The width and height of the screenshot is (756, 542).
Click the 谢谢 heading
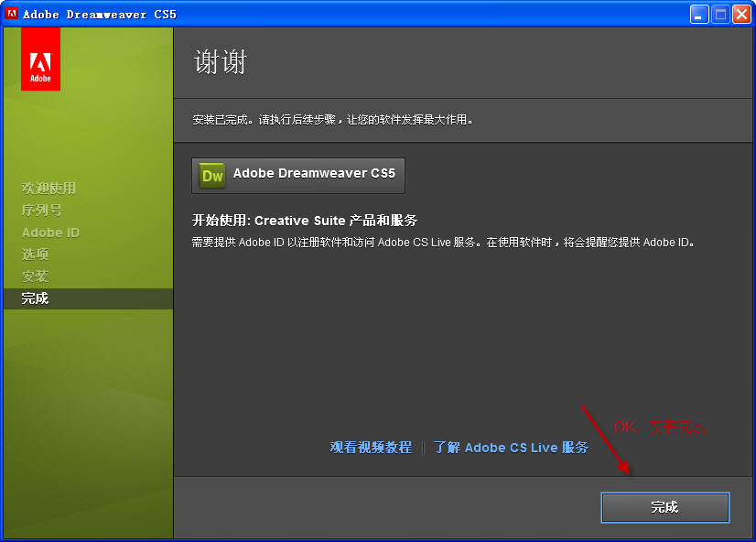pos(221,61)
